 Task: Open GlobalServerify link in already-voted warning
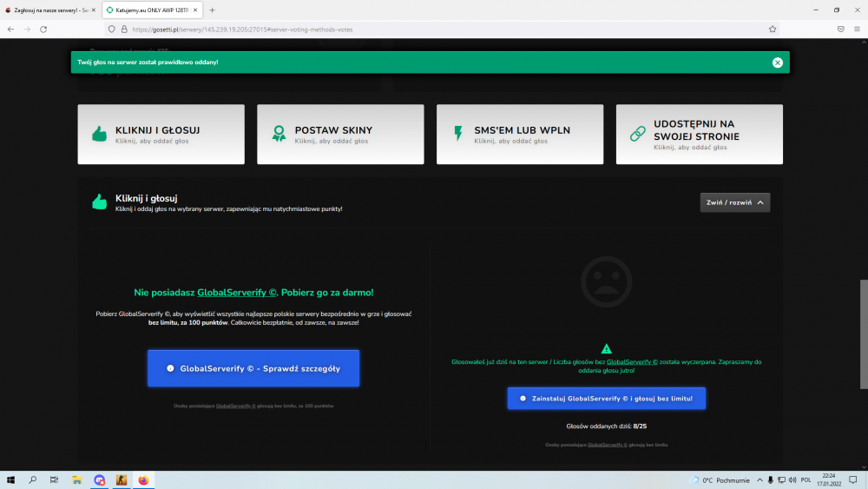[632, 361]
